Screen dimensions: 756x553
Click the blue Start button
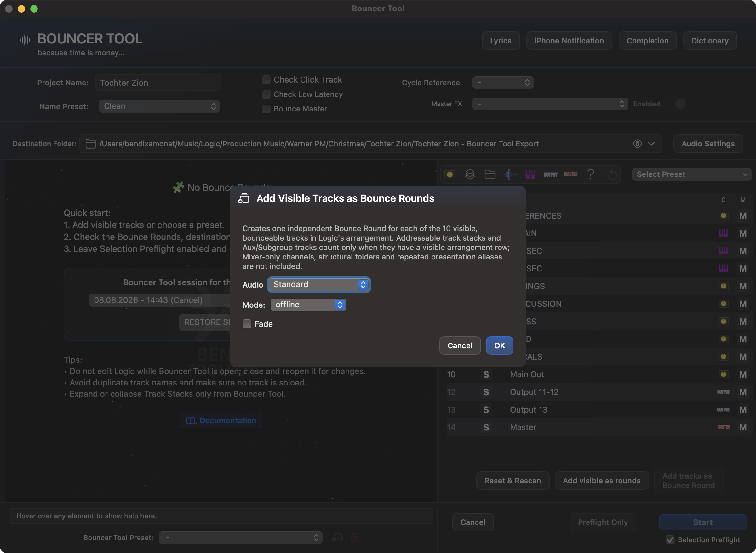click(702, 522)
